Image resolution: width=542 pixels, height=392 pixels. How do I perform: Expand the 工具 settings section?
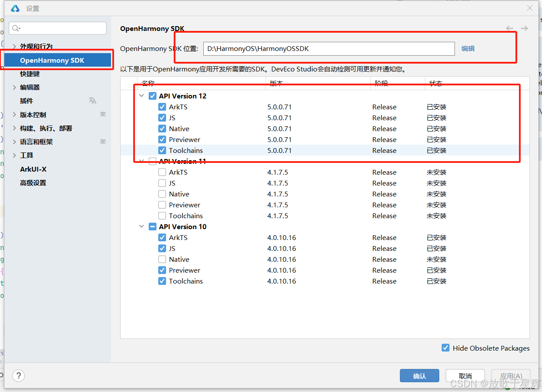tap(14, 155)
